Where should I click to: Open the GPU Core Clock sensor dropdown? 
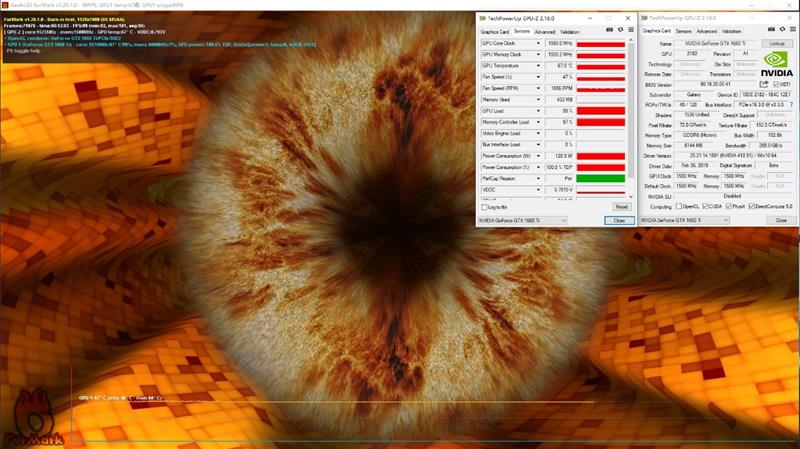click(539, 44)
